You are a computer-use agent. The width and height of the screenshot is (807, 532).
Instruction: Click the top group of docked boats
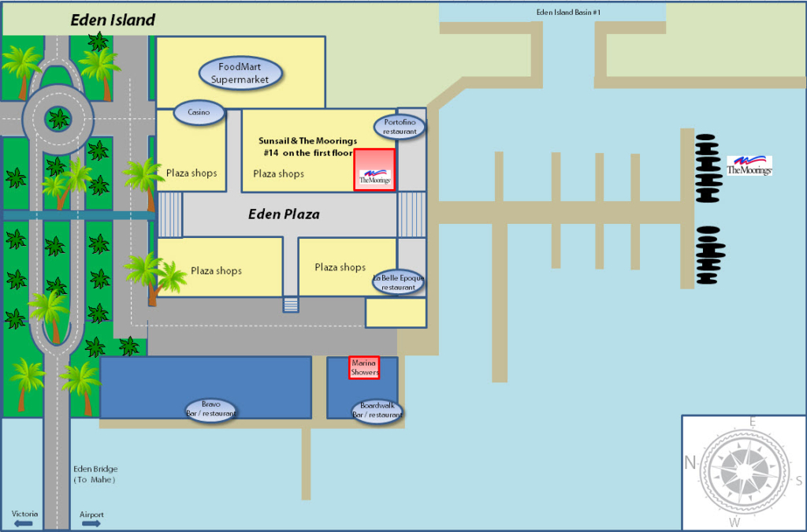click(x=708, y=168)
